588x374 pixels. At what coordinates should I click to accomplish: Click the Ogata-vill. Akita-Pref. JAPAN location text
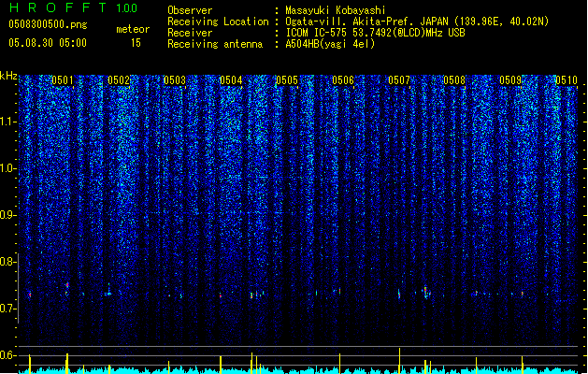[x=417, y=22]
